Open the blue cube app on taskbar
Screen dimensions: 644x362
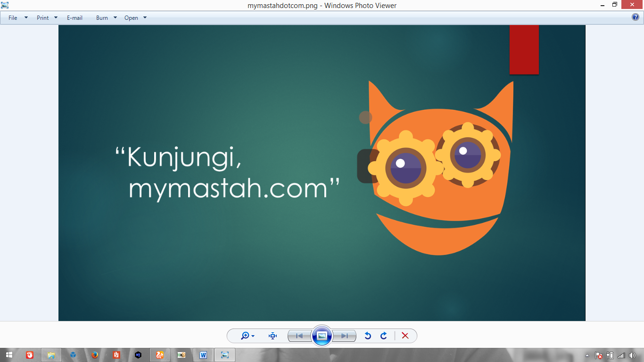[x=73, y=355]
